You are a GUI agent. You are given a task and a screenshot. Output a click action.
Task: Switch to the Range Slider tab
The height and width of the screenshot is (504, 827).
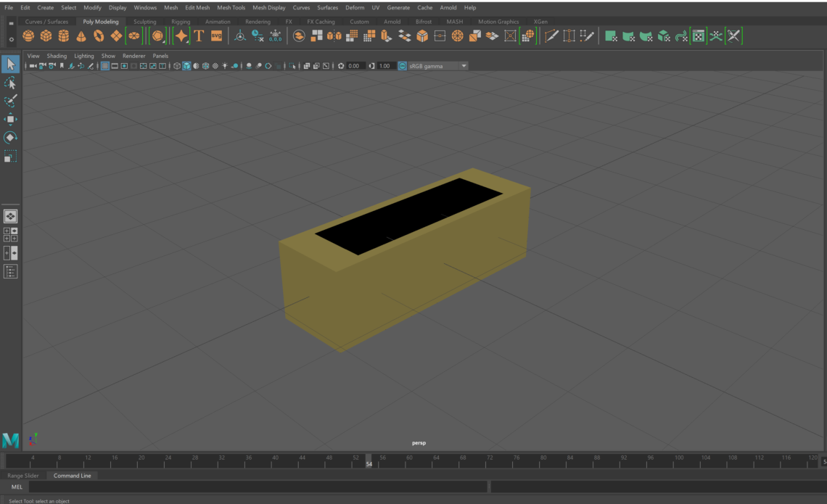(x=23, y=476)
